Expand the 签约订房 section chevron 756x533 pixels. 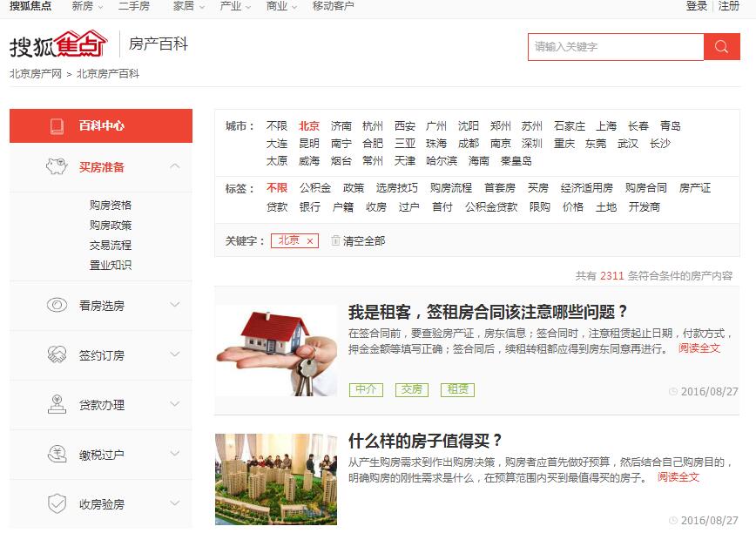coord(175,354)
